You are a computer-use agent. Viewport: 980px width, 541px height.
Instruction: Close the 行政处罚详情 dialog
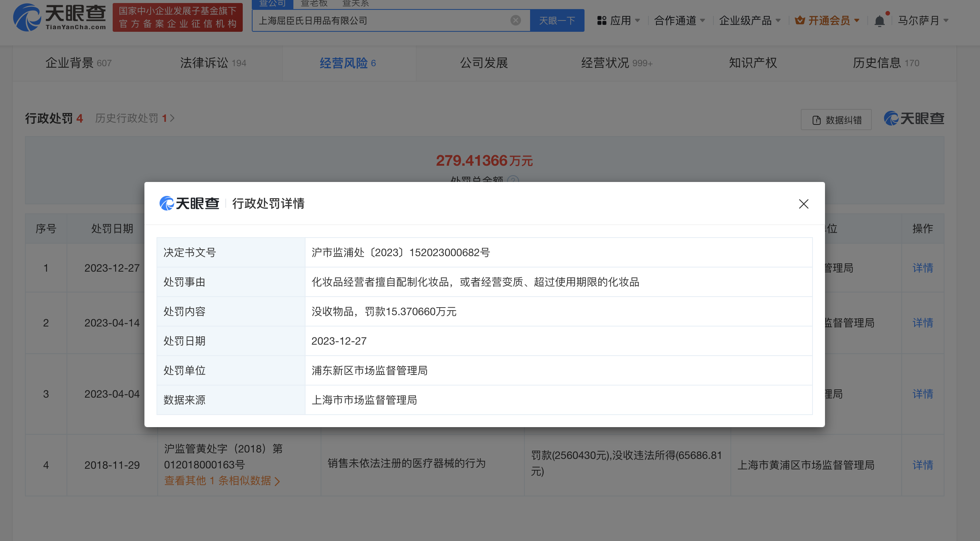tap(803, 204)
